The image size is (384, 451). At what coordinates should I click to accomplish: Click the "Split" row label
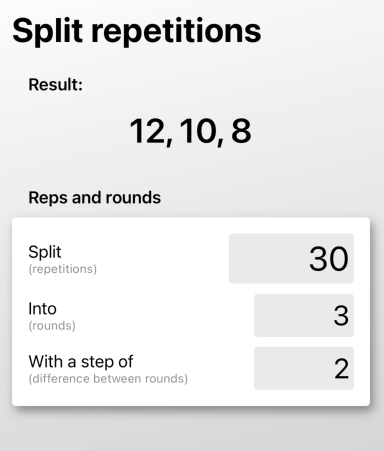click(x=45, y=252)
